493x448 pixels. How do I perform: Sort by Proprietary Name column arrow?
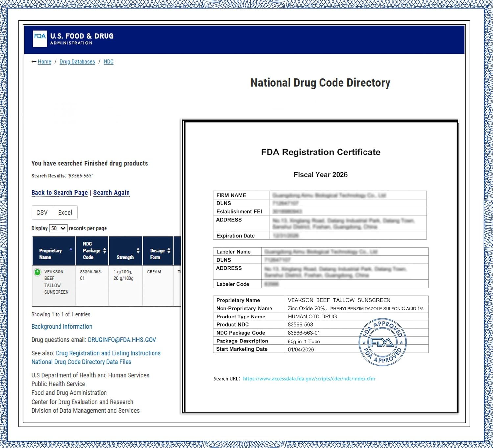click(x=71, y=249)
